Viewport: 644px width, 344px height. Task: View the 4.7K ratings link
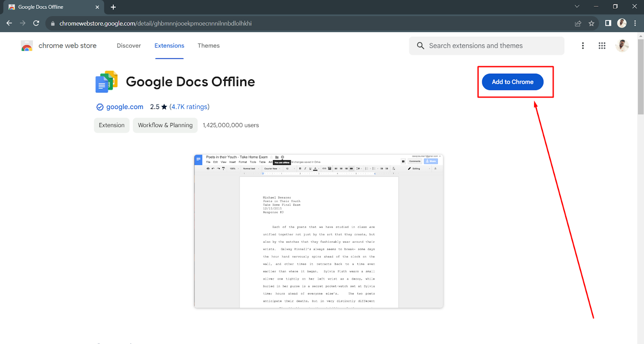pos(189,107)
